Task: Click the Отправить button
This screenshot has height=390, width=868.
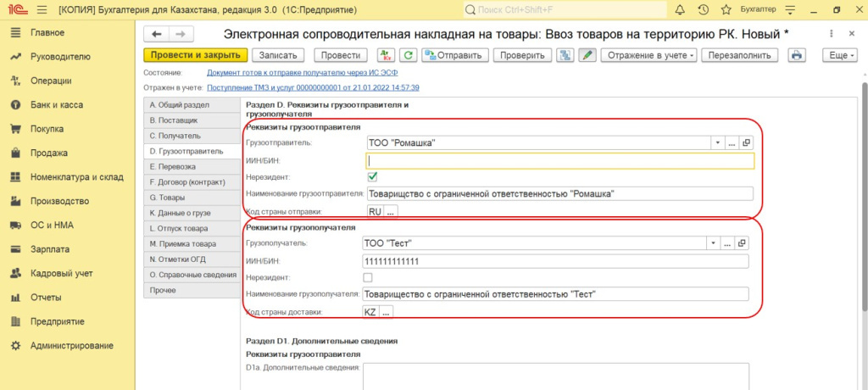Action: [455, 55]
